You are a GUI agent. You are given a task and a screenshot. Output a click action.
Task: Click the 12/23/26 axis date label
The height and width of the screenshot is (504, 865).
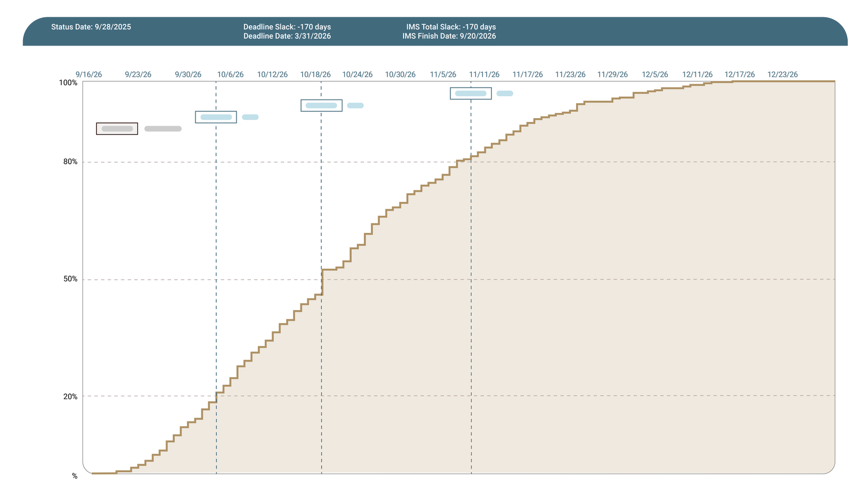783,74
